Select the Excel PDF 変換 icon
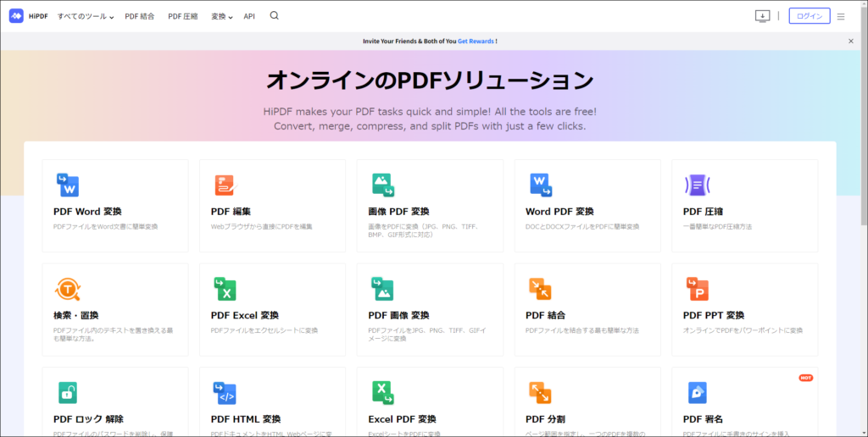This screenshot has width=868, height=437. (382, 393)
